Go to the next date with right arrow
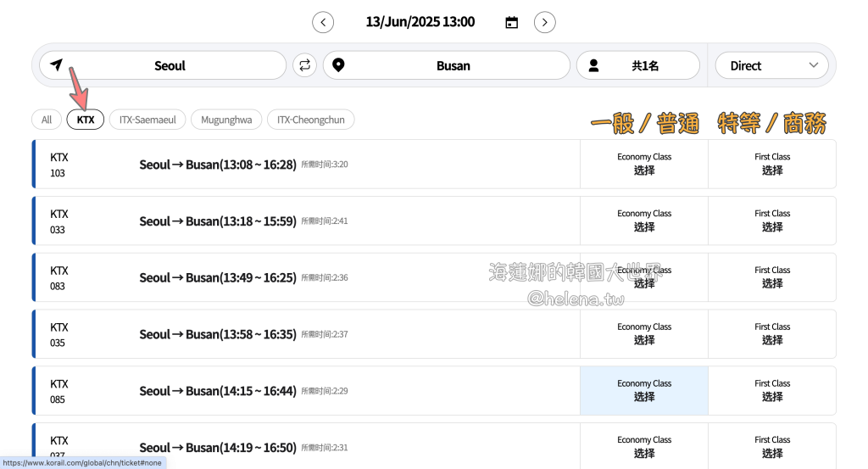868x469 pixels. pos(545,23)
